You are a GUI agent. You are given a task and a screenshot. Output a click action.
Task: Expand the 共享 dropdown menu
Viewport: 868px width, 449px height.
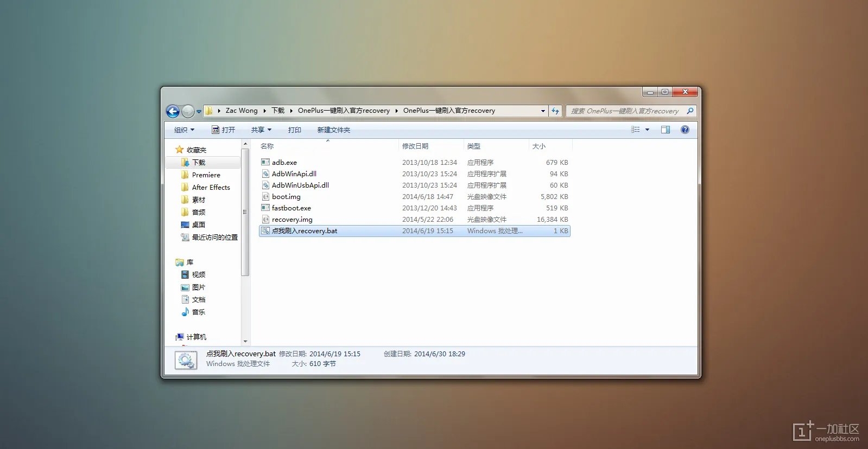coord(261,130)
